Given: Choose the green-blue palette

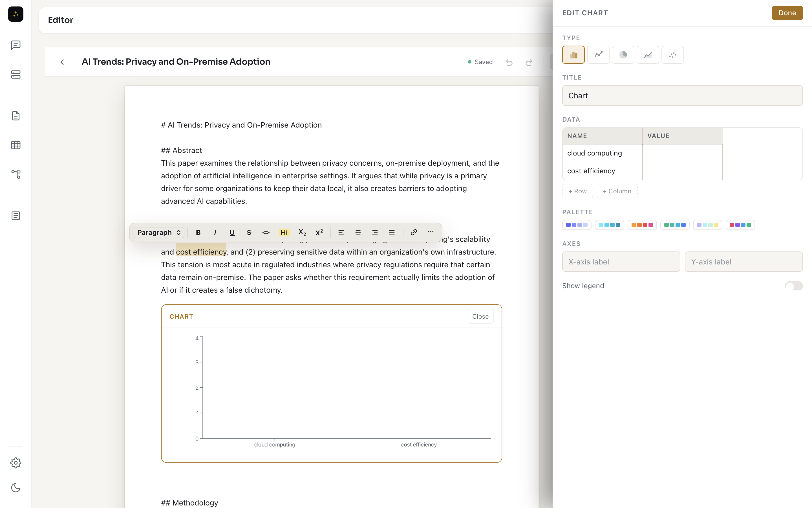Looking at the screenshot, I should click(x=675, y=225).
